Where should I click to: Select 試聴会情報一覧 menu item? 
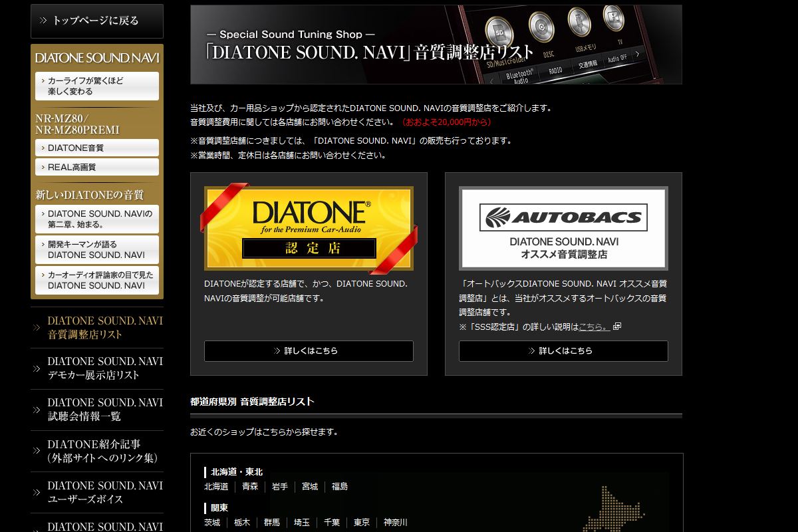pyautogui.click(x=97, y=410)
